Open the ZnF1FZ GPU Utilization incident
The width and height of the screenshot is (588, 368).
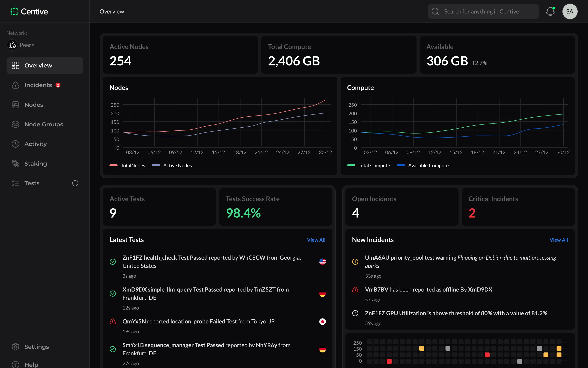point(460,318)
